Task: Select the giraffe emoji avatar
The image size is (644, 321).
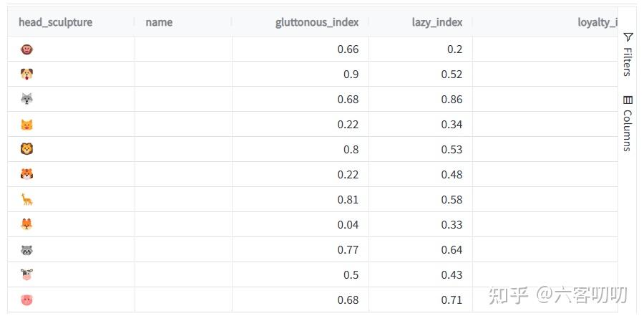Action: [26, 200]
